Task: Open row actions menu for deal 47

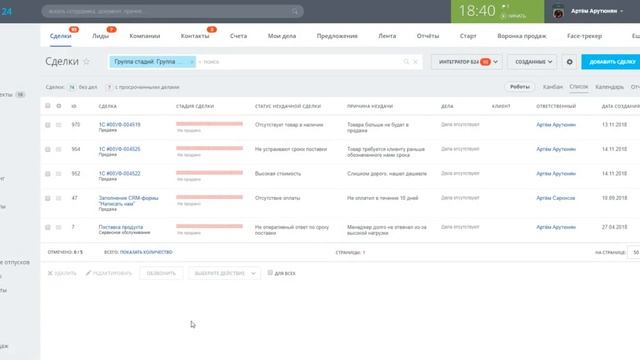Action: pyautogui.click(x=59, y=198)
